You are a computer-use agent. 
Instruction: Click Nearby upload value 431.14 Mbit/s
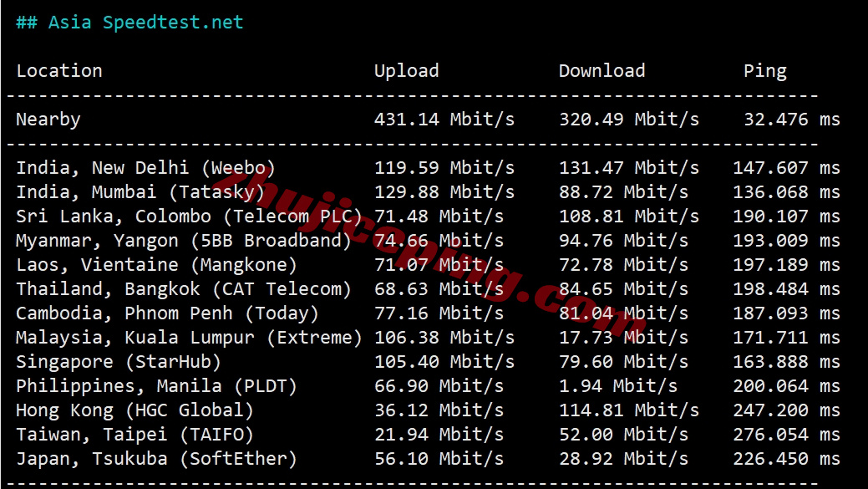click(x=444, y=120)
